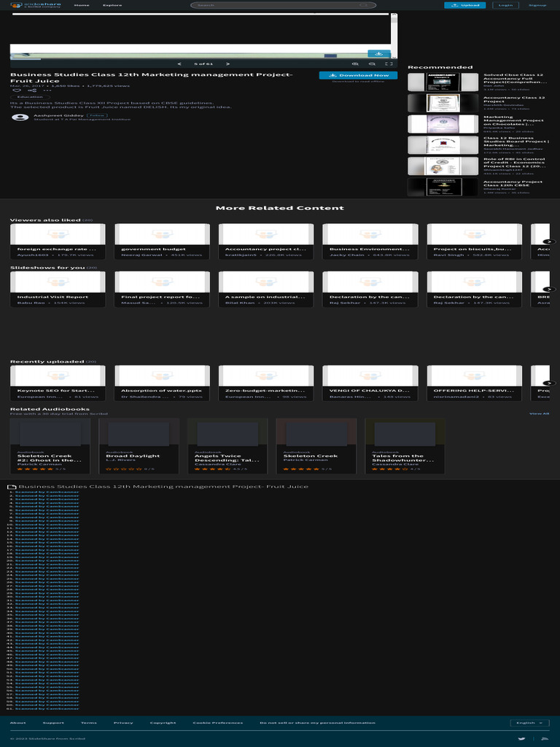Open Broad Daylight audiobook

(x=139, y=446)
